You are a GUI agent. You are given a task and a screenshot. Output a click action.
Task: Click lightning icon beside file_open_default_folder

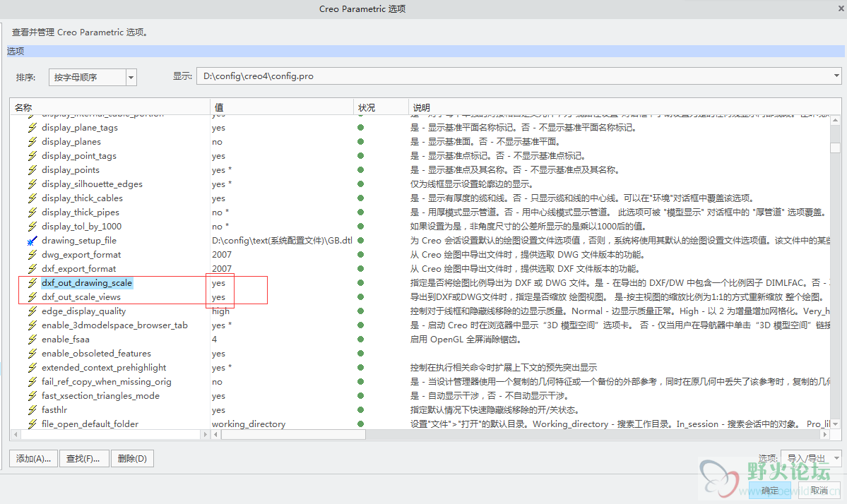[32, 424]
